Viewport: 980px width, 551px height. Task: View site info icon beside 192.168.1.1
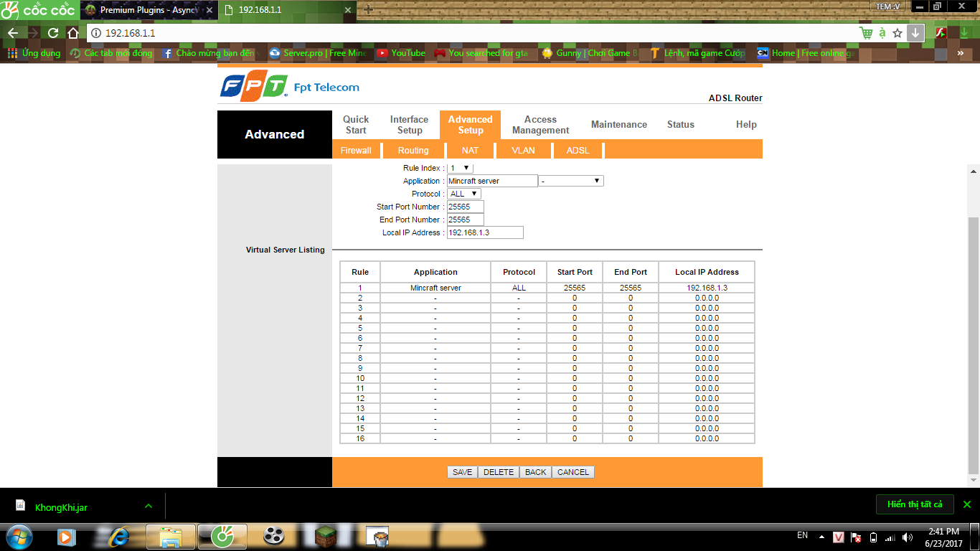click(x=97, y=33)
